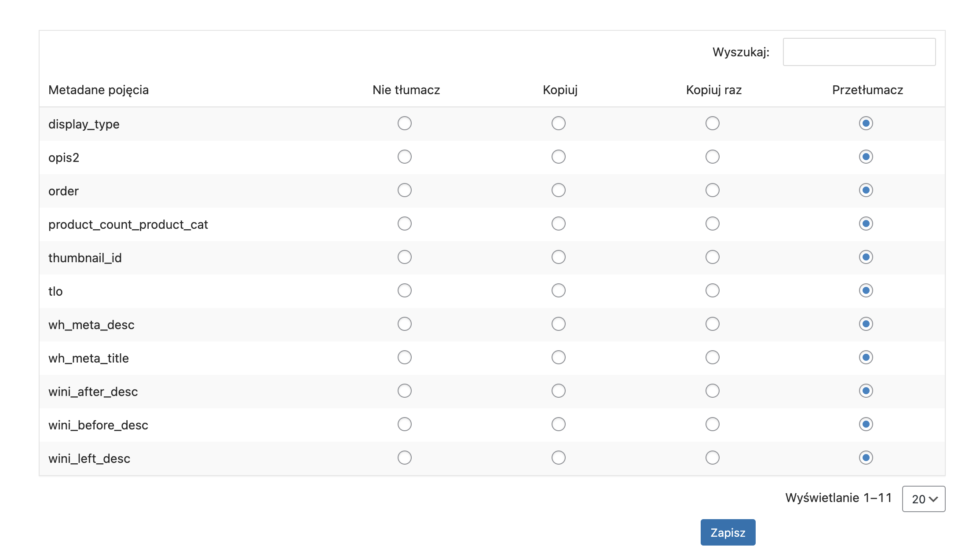The image size is (980, 557).
Task: Select Kopiuj for wh_meta_desc
Action: click(559, 324)
